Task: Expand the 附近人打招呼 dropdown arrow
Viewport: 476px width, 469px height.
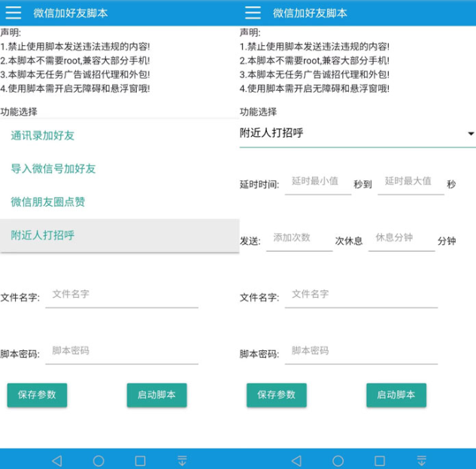Action: pyautogui.click(x=471, y=134)
